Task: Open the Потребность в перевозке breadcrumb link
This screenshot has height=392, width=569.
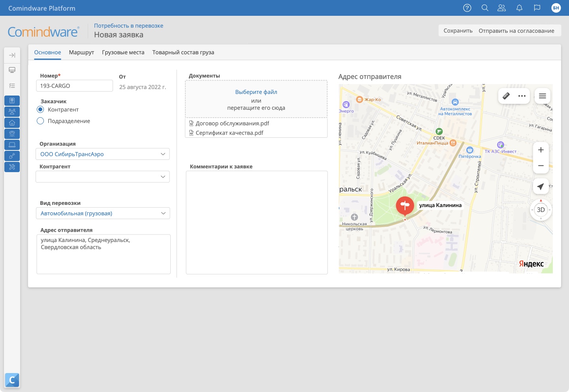Action: pyautogui.click(x=128, y=26)
